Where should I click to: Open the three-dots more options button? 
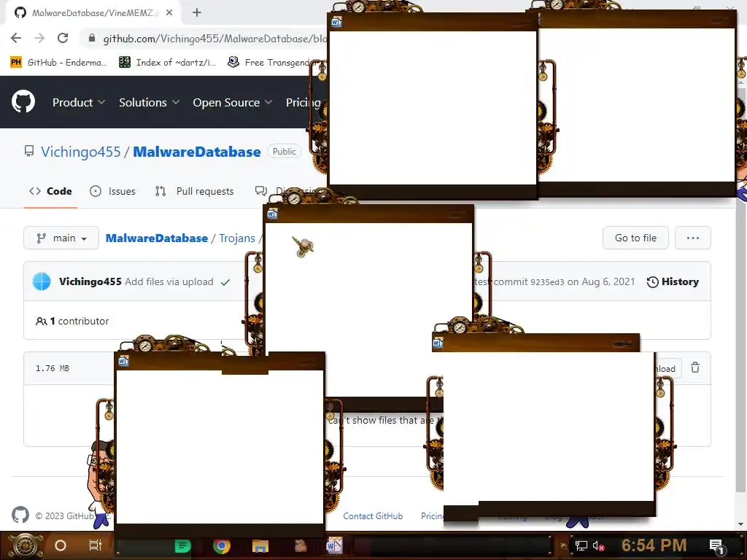[693, 238]
